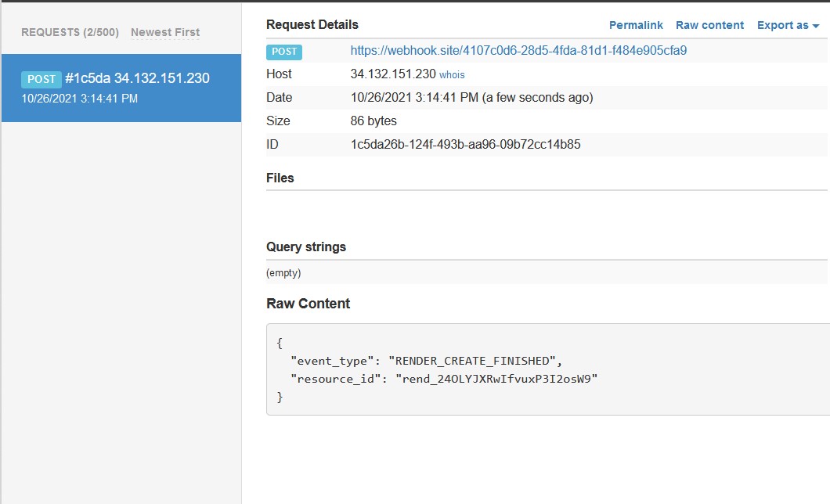This screenshot has width=830, height=504.
Task: Click the REQUESTS (2/500) counter label
Action: [x=70, y=32]
